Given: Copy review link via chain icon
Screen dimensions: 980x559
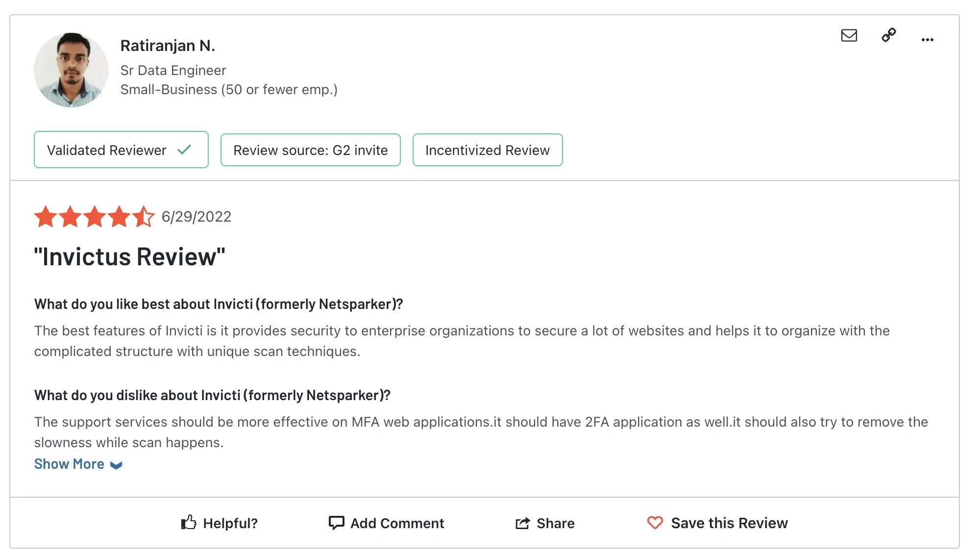Looking at the screenshot, I should coord(888,35).
